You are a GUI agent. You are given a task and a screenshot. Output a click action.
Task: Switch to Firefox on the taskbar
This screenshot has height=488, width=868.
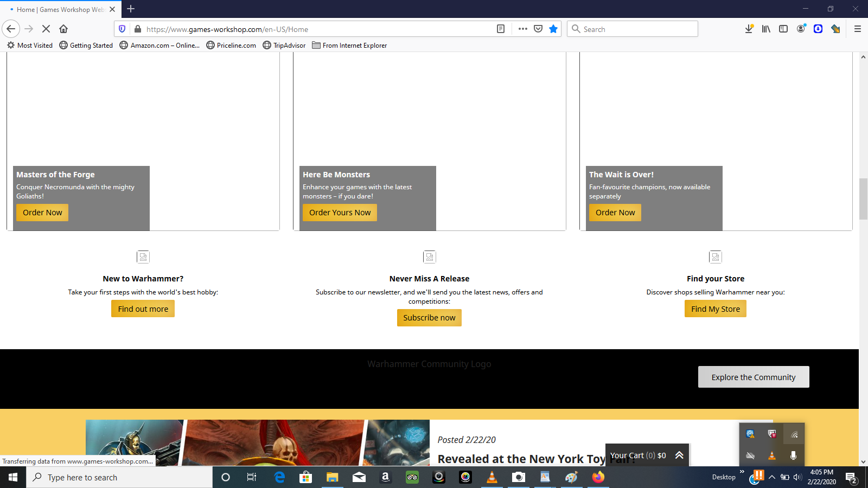[598, 477]
